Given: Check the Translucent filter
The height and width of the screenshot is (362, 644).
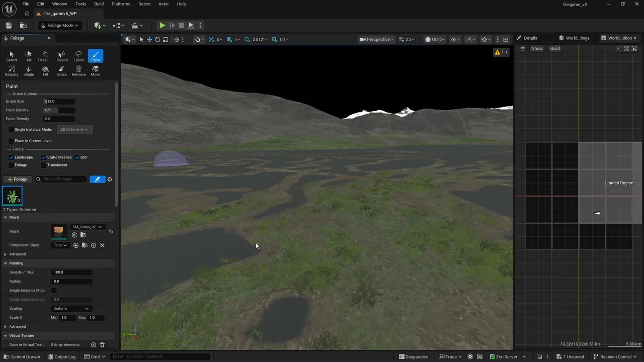Looking at the screenshot, I should coord(43,165).
